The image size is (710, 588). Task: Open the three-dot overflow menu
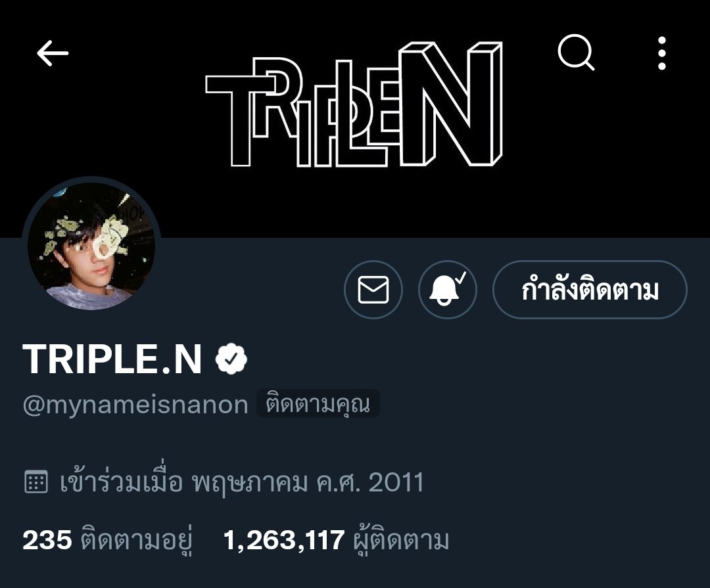662,53
